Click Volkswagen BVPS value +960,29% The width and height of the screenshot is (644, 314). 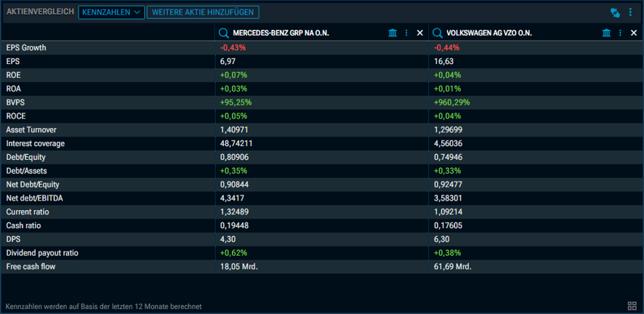point(452,102)
